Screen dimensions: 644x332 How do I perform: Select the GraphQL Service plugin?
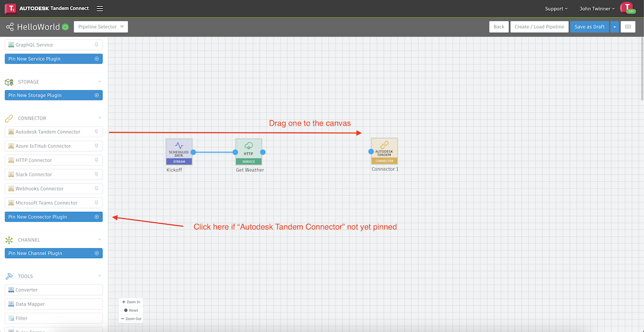(54, 45)
